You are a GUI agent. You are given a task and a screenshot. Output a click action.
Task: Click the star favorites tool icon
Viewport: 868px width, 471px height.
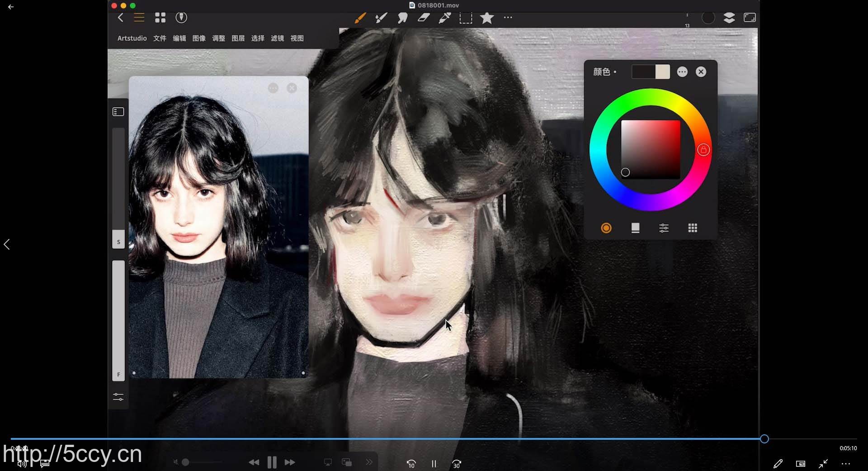tap(486, 18)
